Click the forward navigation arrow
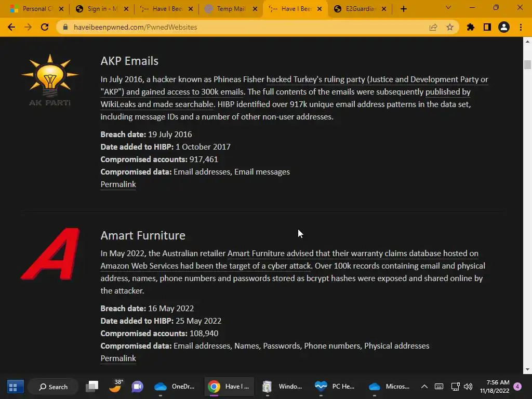 [x=28, y=27]
